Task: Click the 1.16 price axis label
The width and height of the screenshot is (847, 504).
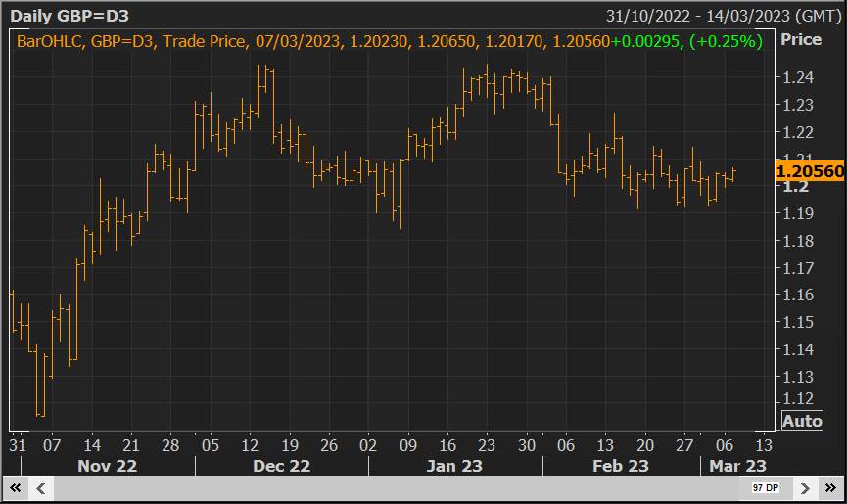Action: point(798,295)
